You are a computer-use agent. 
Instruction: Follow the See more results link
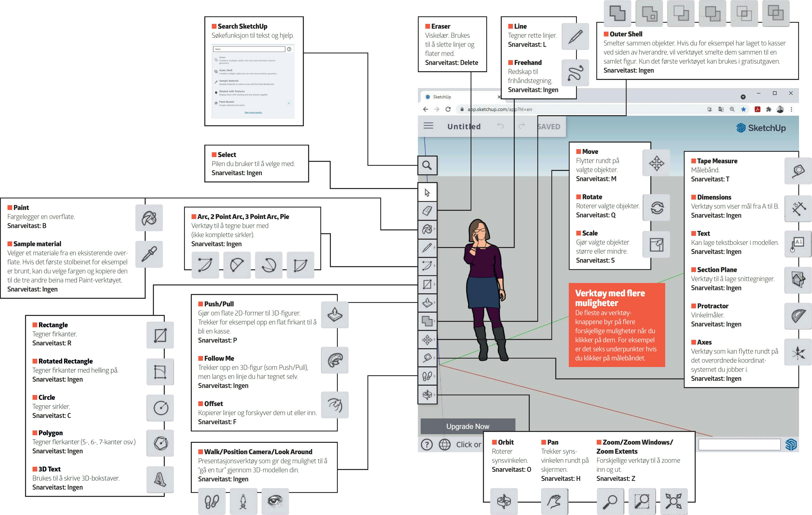tap(253, 112)
